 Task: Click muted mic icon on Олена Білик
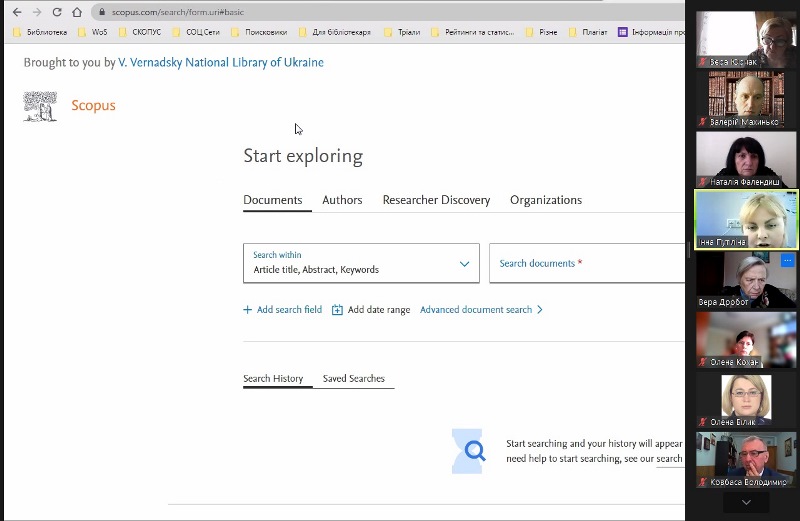703,422
